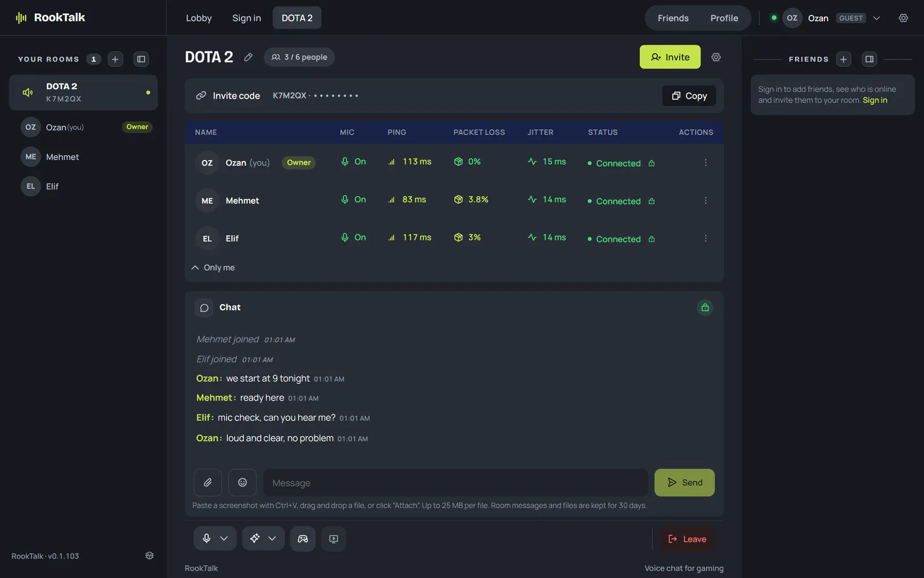Click the screen share icon in the bottom toolbar
The image size is (924, 578).
334,539
